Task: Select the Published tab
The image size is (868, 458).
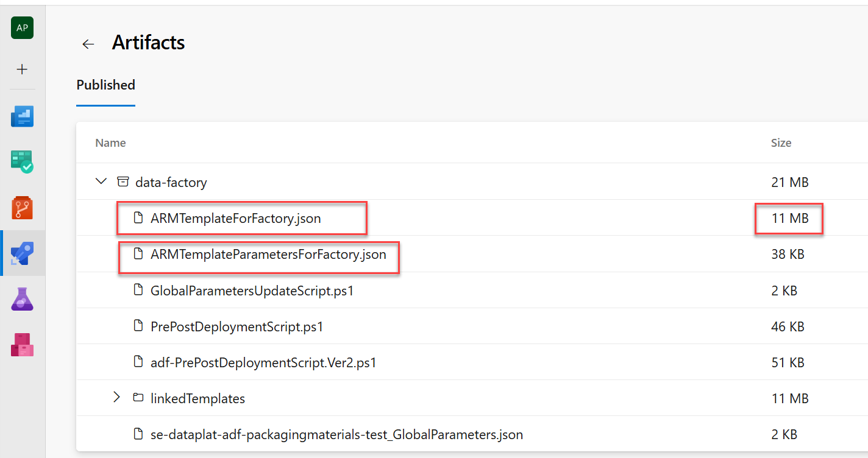Action: [x=105, y=85]
